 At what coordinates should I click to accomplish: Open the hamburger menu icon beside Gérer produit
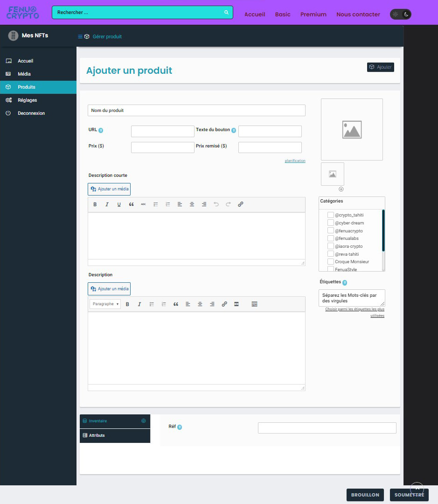pyautogui.click(x=80, y=37)
